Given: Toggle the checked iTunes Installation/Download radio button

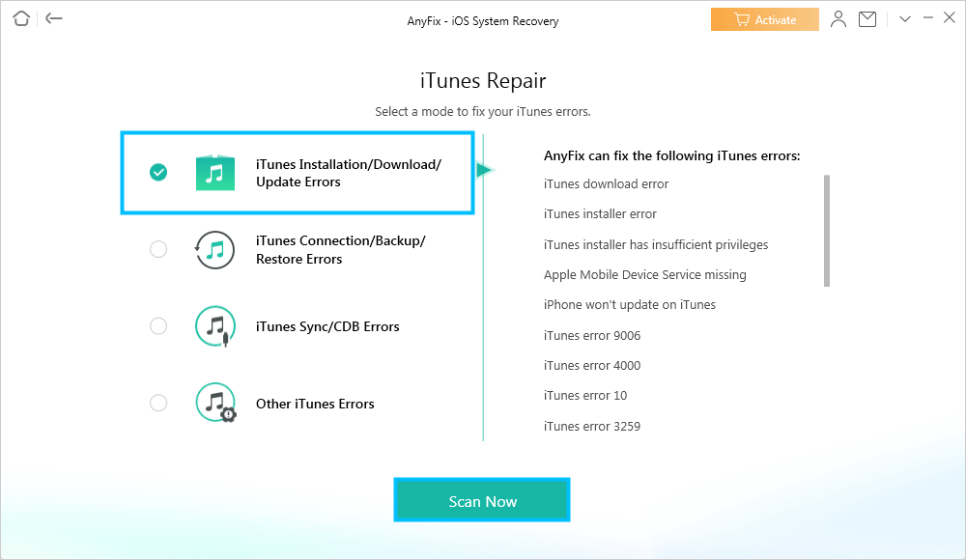Looking at the screenshot, I should pyautogui.click(x=158, y=172).
